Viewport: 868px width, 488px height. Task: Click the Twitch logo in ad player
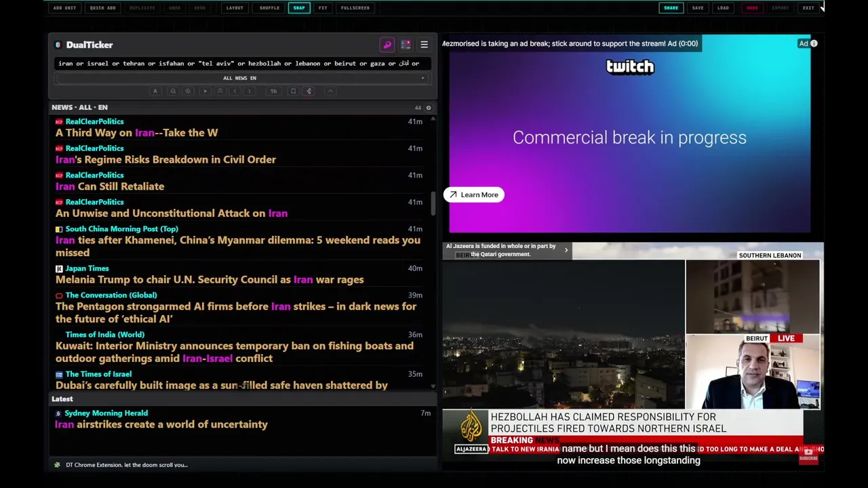pyautogui.click(x=630, y=66)
